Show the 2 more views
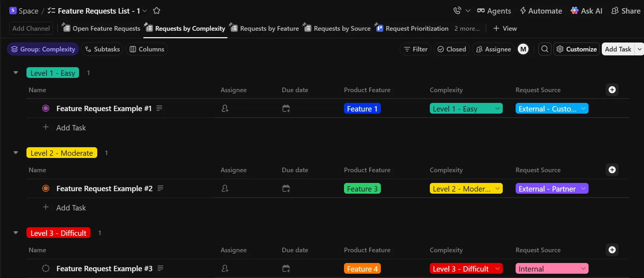This screenshot has height=278, width=644. coord(467,28)
